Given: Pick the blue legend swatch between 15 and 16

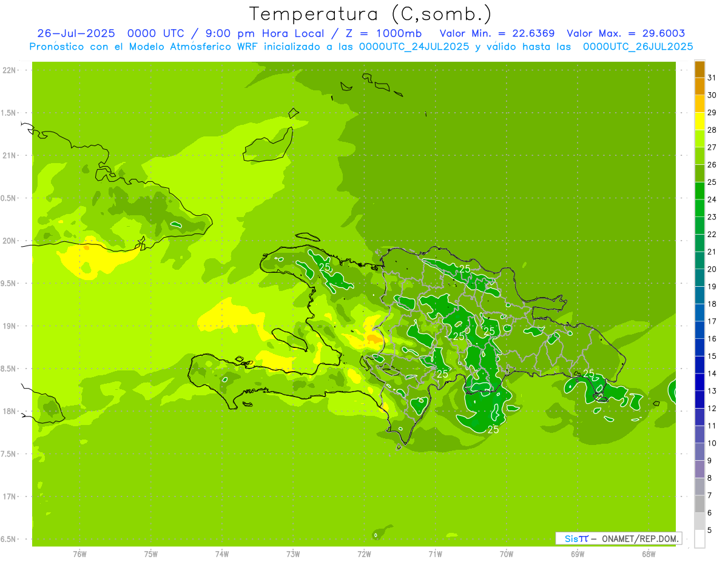Looking at the screenshot, I should (699, 347).
